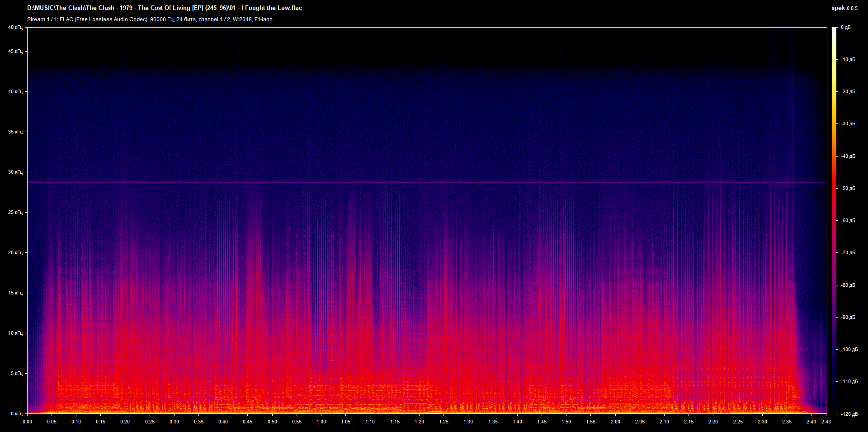868x432 pixels.
Task: Select the 40 kHz frequency axis label
Action: 15,91
